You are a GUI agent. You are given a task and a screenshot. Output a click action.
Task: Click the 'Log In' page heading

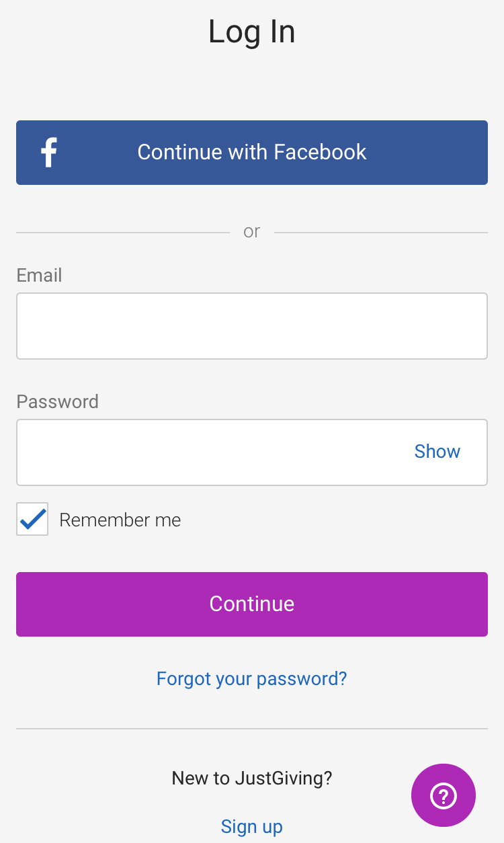(252, 32)
